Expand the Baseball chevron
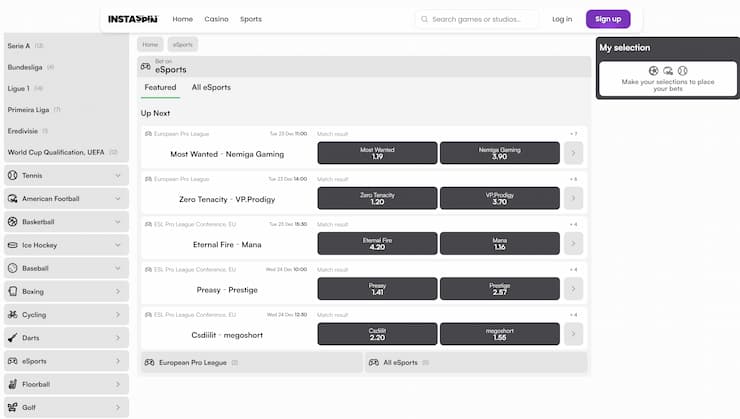The height and width of the screenshot is (419, 740). pos(118,268)
